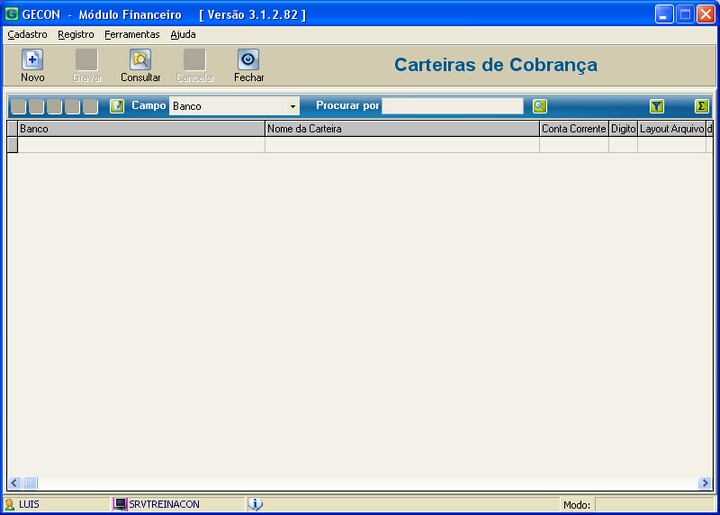Click the edit record icon left of Campo
The height and width of the screenshot is (515, 720).
[x=117, y=106]
